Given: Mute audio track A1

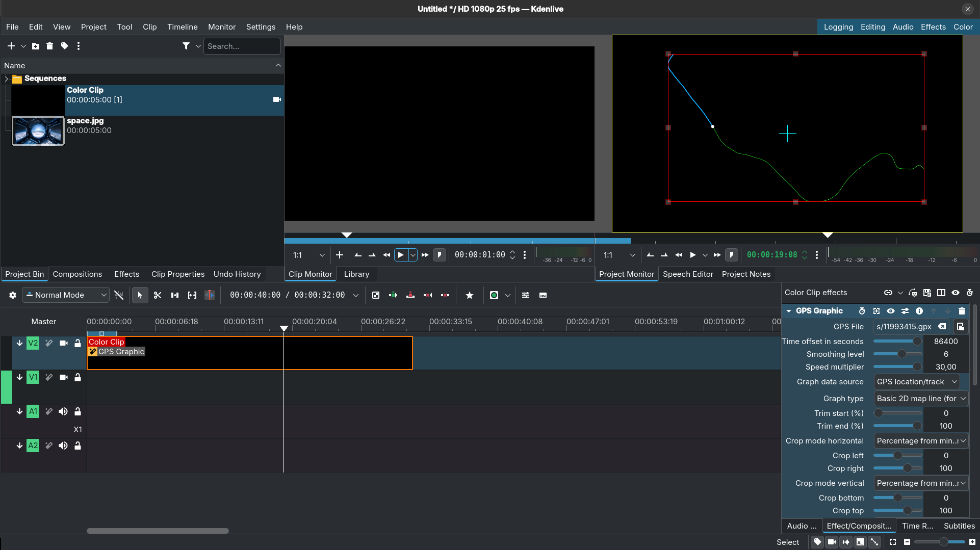Looking at the screenshot, I should [63, 411].
